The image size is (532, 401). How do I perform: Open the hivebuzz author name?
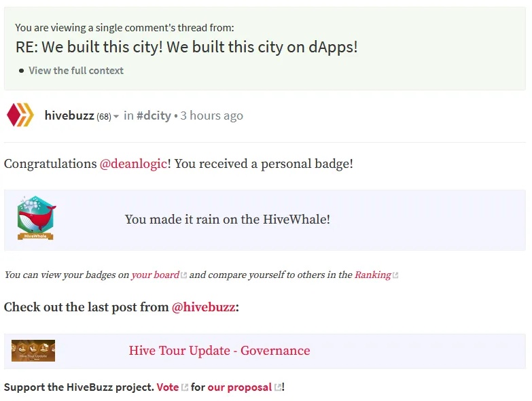pos(69,116)
